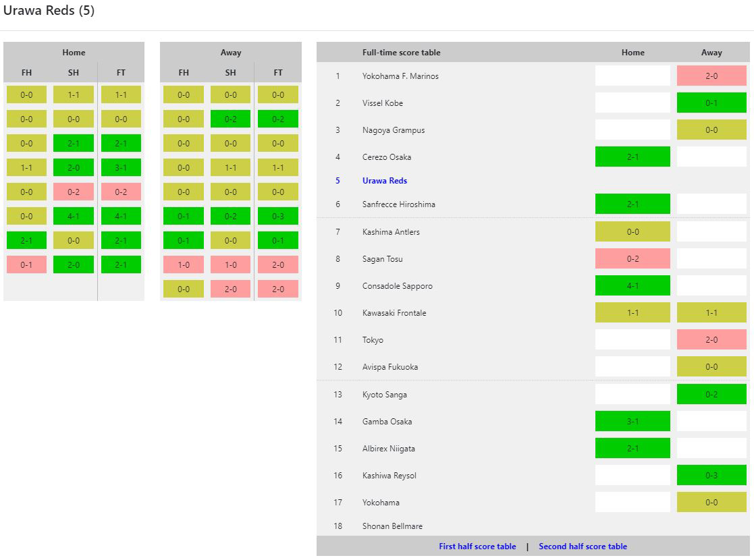Screen dimensions: 754x560
Task: Click the 4-1 home score for Consadole Sapporo
Action: click(x=632, y=285)
